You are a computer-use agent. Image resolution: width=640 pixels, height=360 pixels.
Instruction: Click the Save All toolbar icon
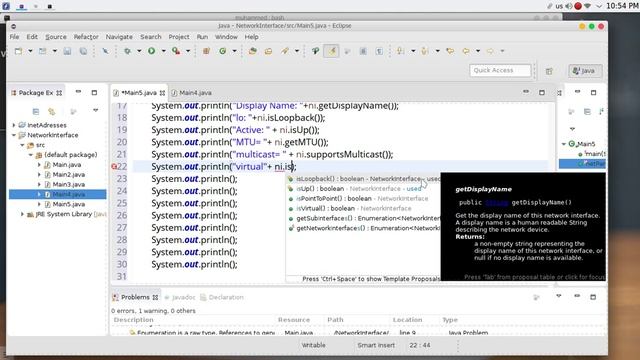pyautogui.click(x=83, y=51)
